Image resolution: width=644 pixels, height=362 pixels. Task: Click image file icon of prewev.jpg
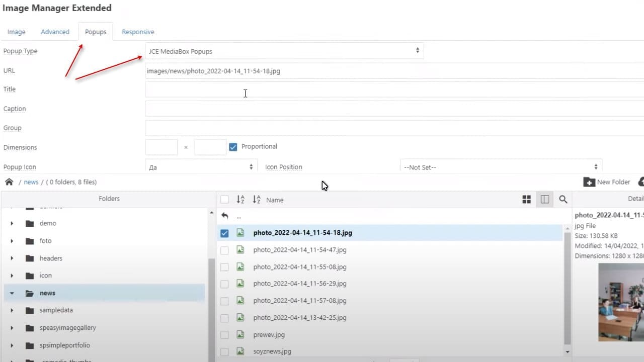click(x=240, y=335)
